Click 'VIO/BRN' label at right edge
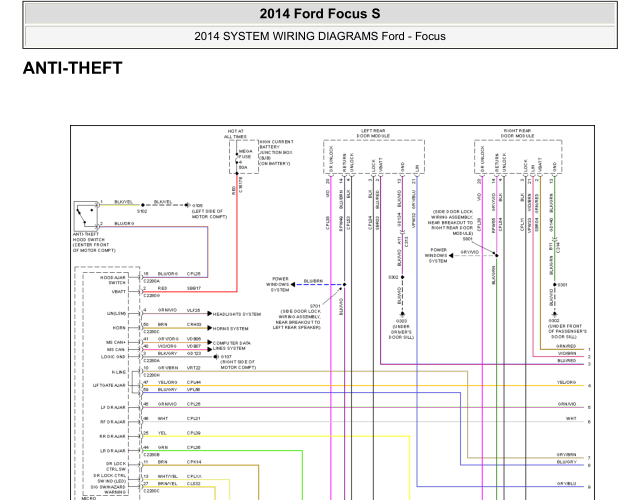This screenshot has height=500, width=630. [x=567, y=353]
